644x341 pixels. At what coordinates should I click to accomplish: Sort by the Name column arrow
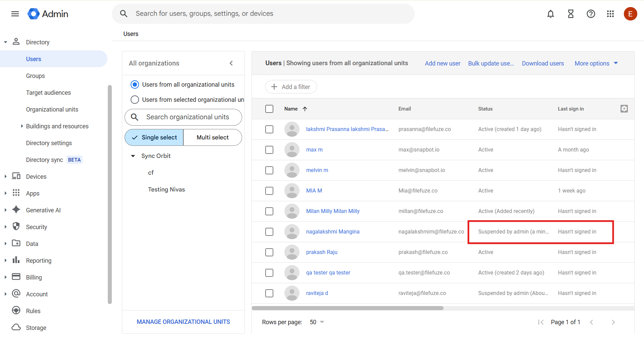point(305,109)
